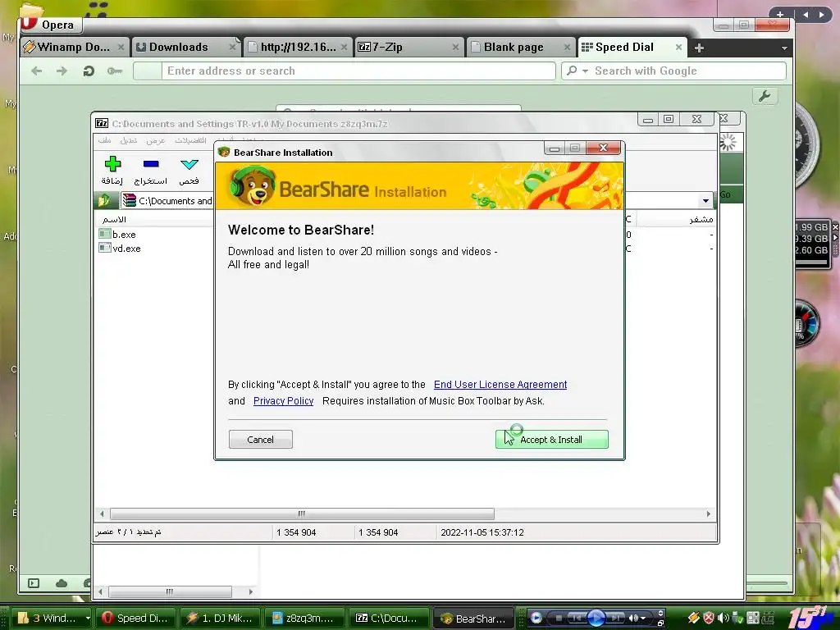840x630 pixels.
Task: Open the End User License Agreement link
Action: (500, 385)
